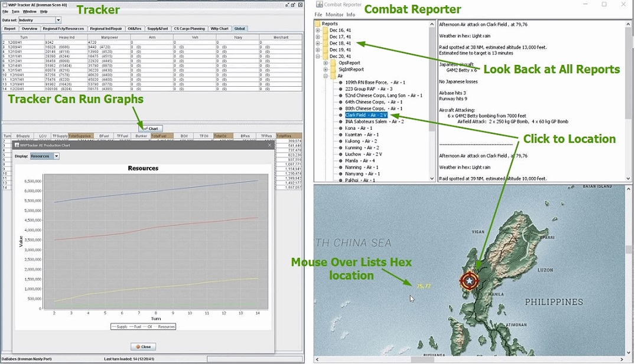The width and height of the screenshot is (635, 364).
Task: Select the 109th RN Base Force report
Action: [375, 83]
